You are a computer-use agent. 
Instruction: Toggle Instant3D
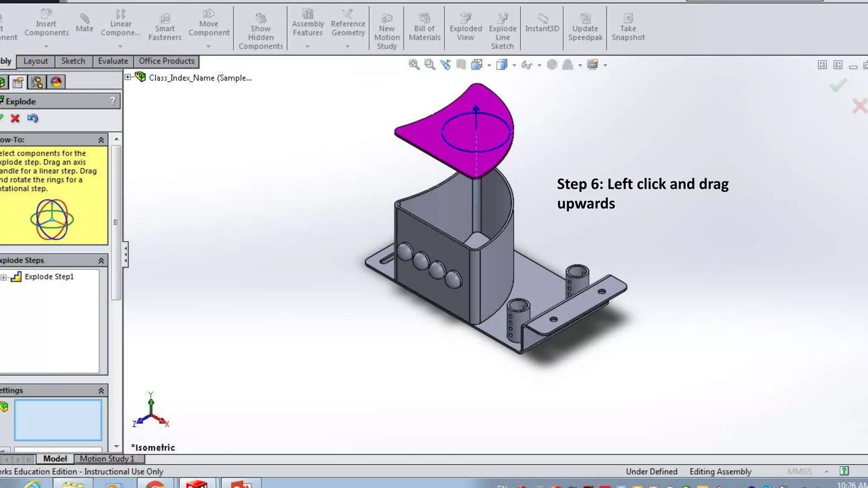coord(542,23)
